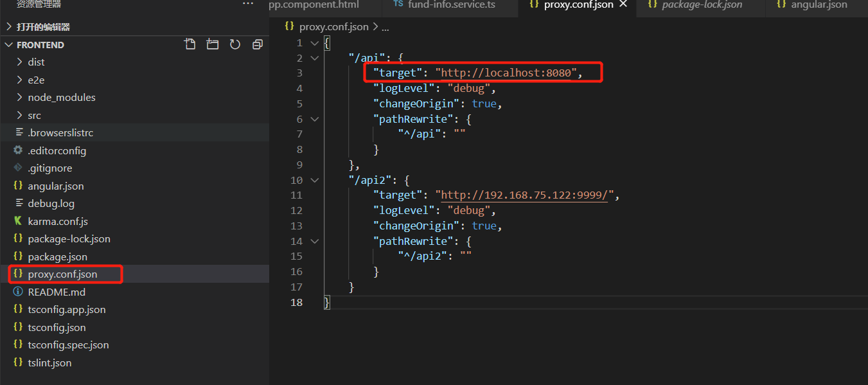Fold the pathRewrite block at line 6
Viewport: 868px width, 385px height.
coord(314,119)
